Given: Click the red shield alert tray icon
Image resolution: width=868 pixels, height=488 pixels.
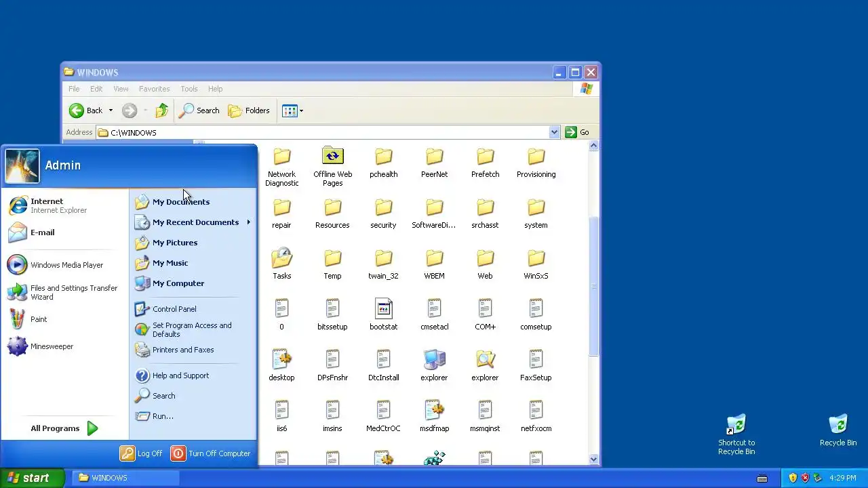Looking at the screenshot, I should click(805, 478).
